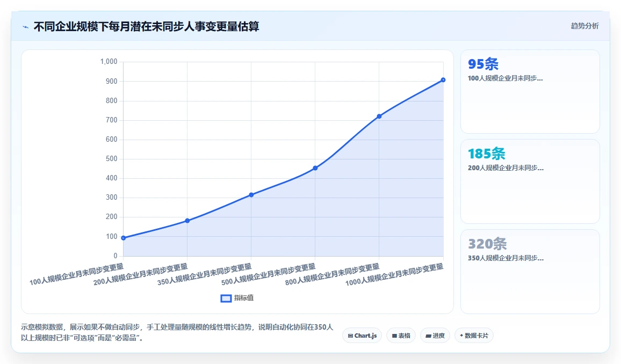Viewport: 621px width, 364px height.
Task: Select the 数据卡片 tag chip
Action: click(x=474, y=336)
